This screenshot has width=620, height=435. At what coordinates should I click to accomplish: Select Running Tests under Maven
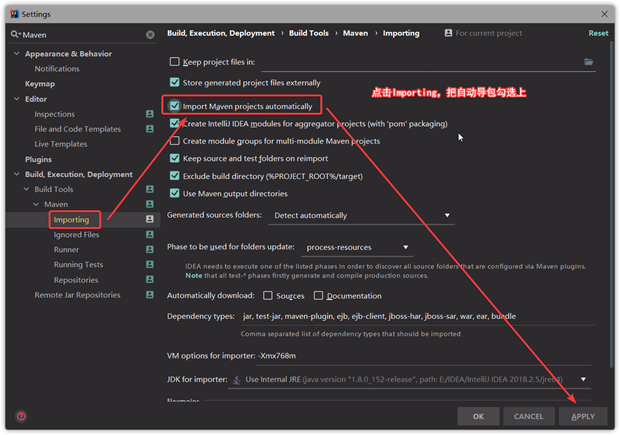pos(78,265)
